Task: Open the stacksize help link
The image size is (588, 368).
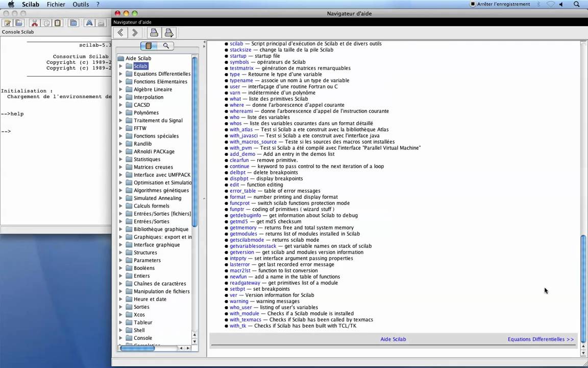Action: click(240, 50)
